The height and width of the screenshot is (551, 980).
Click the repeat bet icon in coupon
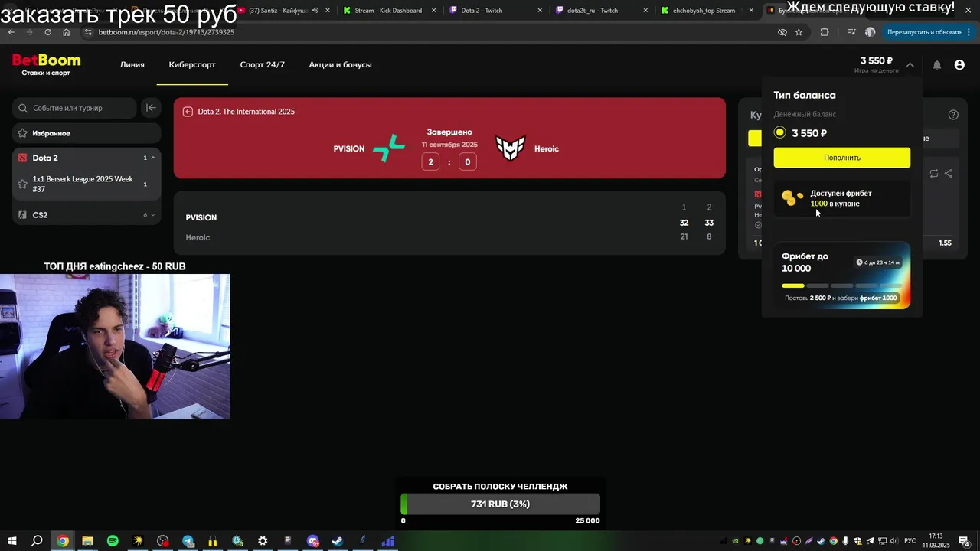[x=934, y=174]
